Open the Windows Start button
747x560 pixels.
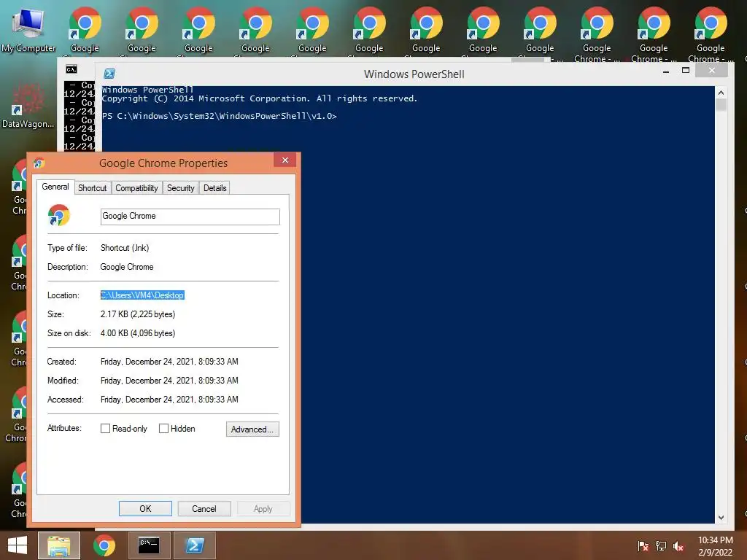[18, 545]
